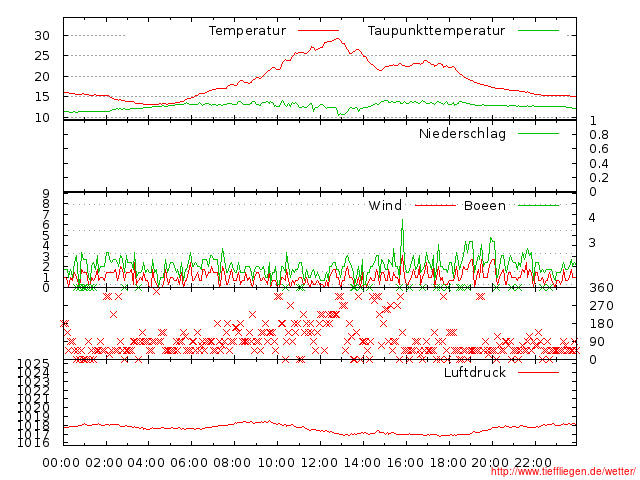Click the 20 temperature axis label
Viewport: 640px width, 480px height.
click(42, 77)
